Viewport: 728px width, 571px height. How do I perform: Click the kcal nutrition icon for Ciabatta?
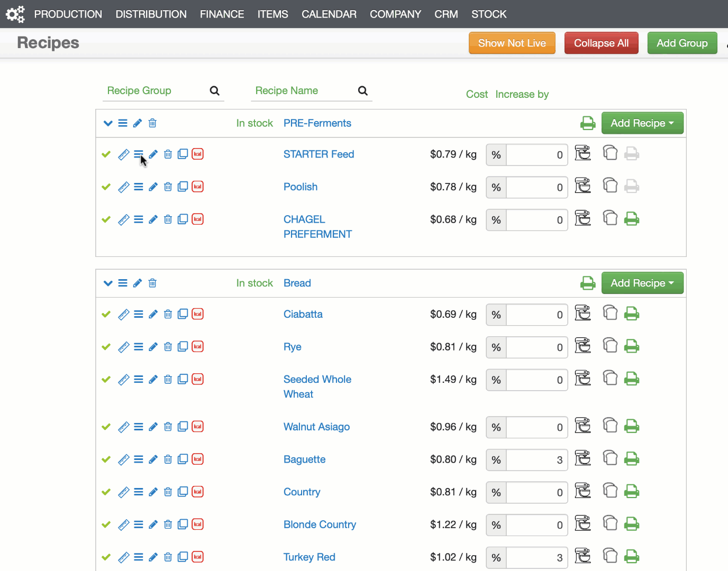click(x=197, y=314)
